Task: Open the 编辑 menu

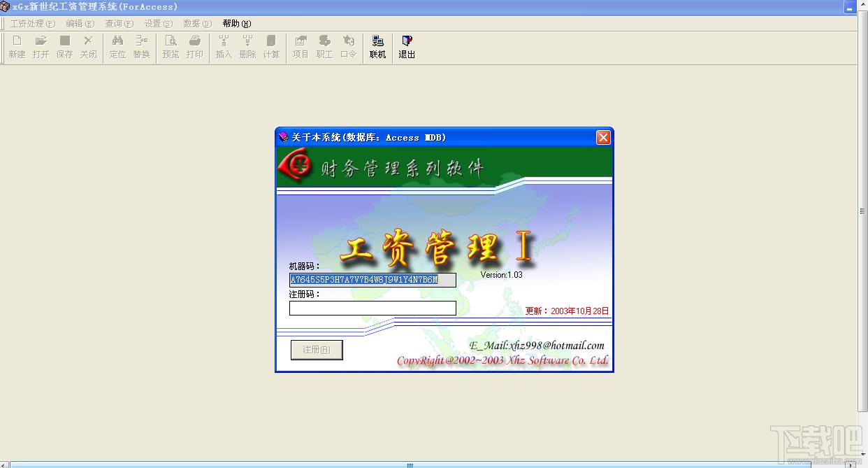Action: point(80,24)
